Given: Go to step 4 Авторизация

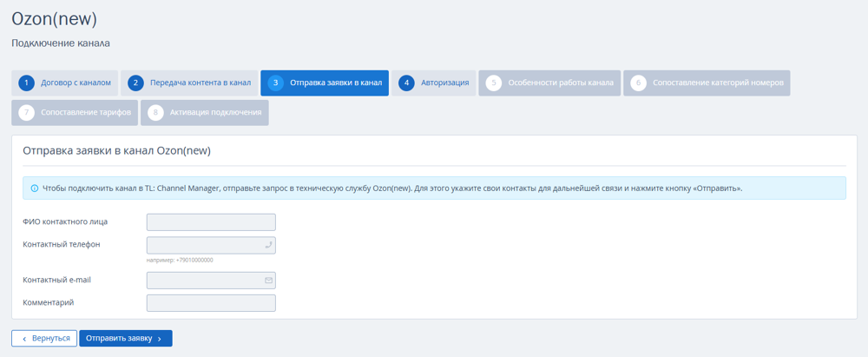Looking at the screenshot, I should (x=434, y=83).
